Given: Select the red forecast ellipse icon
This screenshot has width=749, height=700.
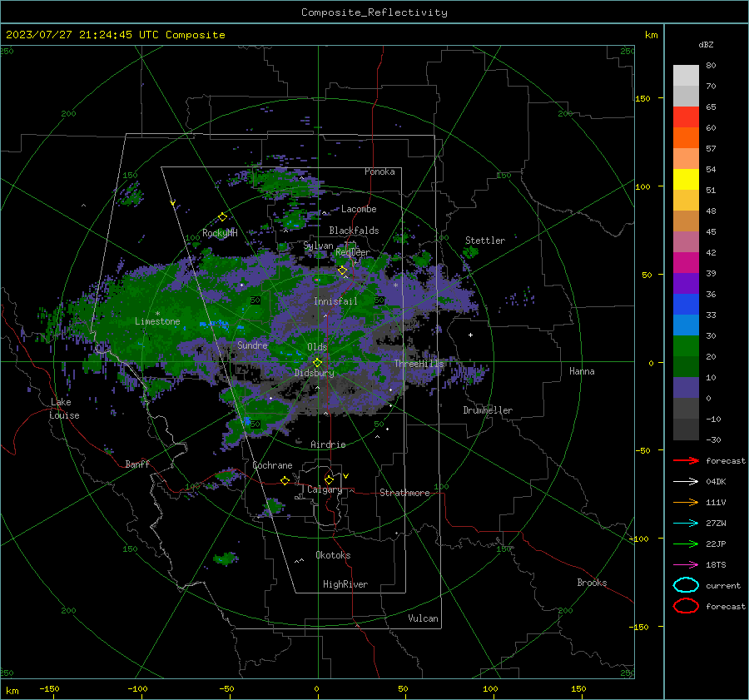Looking at the screenshot, I should [686, 606].
